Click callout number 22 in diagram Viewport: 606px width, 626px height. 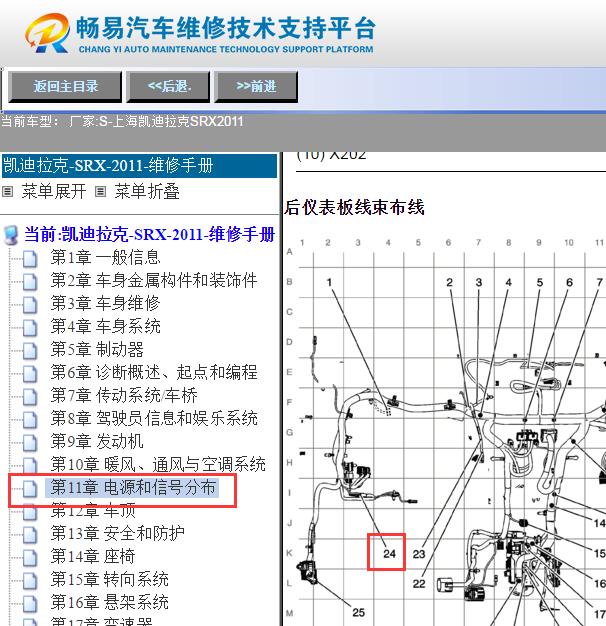(419, 584)
